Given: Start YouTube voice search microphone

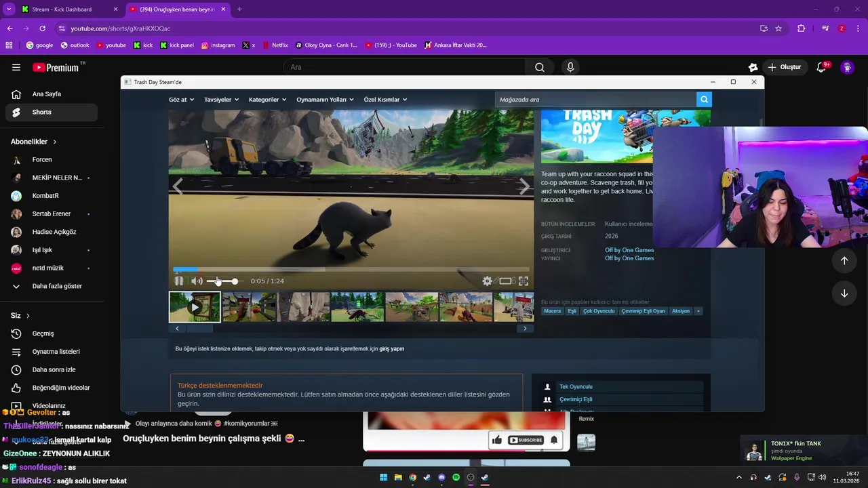Looking at the screenshot, I should coord(570,67).
